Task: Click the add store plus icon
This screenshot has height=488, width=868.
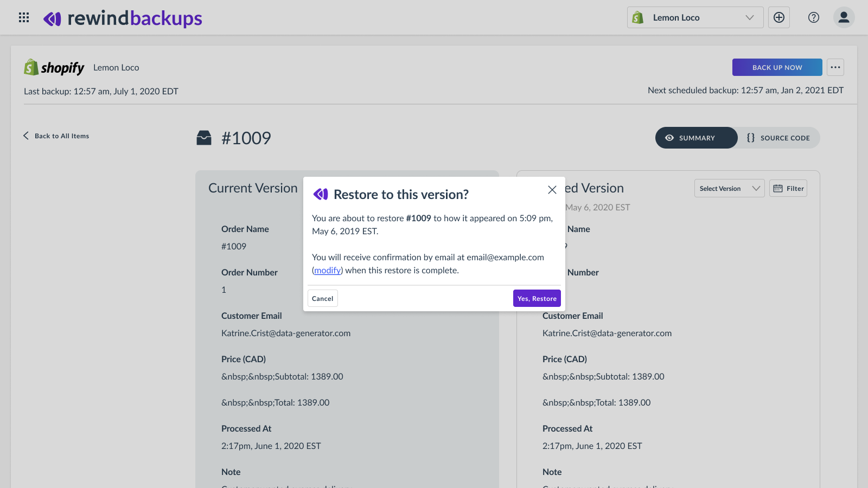Action: (779, 17)
